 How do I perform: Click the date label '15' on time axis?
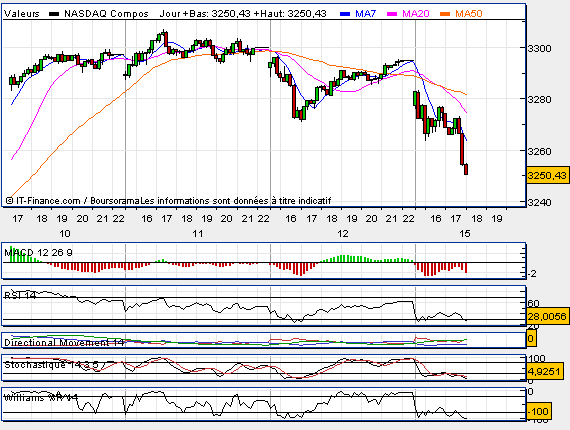465,234
